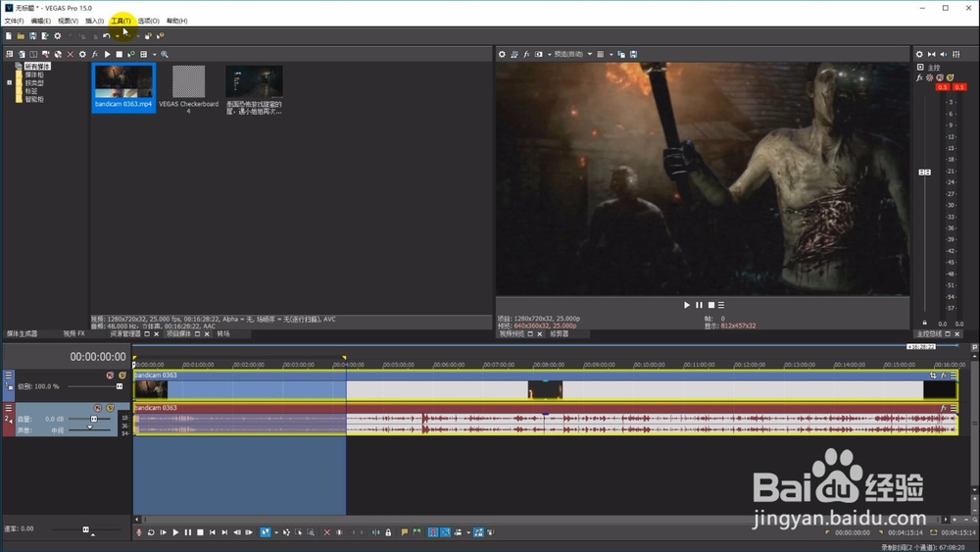The image size is (980, 552).
Task: Select the 智能柜 folder in media tree
Action: coord(34,99)
